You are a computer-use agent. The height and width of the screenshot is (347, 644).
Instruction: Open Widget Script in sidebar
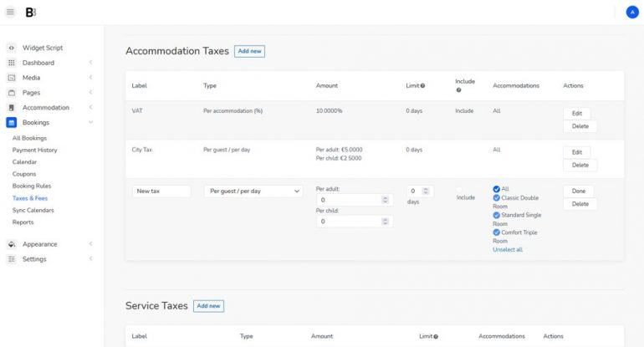[43, 48]
